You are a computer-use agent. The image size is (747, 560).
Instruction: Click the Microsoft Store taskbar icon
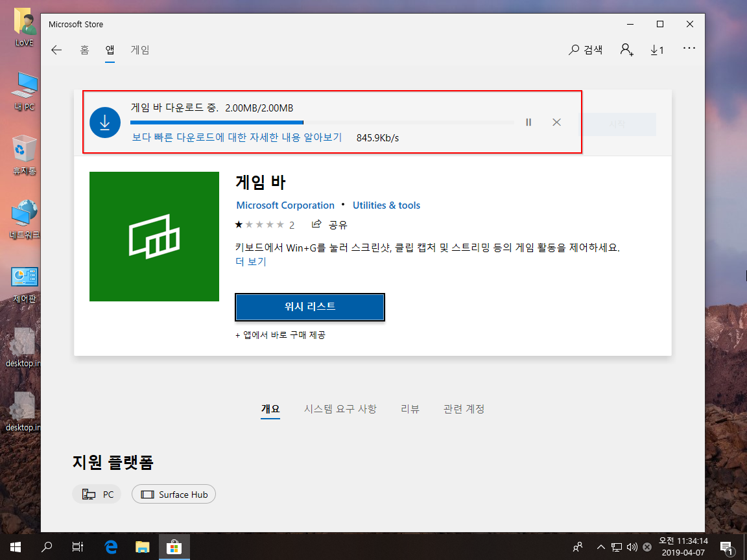[174, 546]
